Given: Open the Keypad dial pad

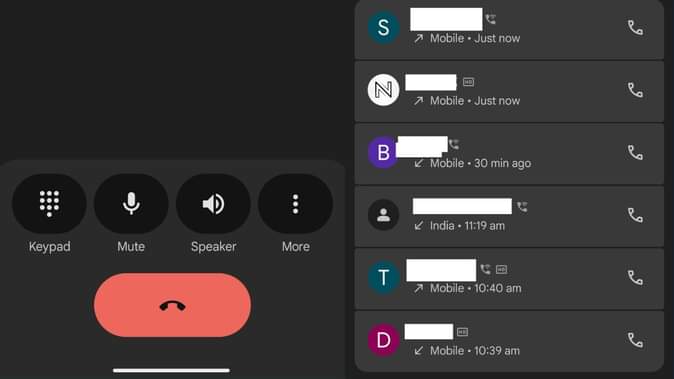Looking at the screenshot, I should pyautogui.click(x=49, y=204).
